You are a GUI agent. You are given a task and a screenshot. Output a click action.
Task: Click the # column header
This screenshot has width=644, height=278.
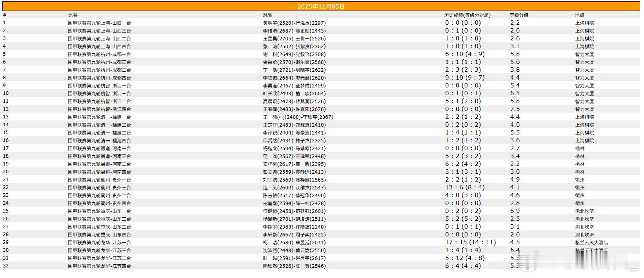click(x=5, y=15)
